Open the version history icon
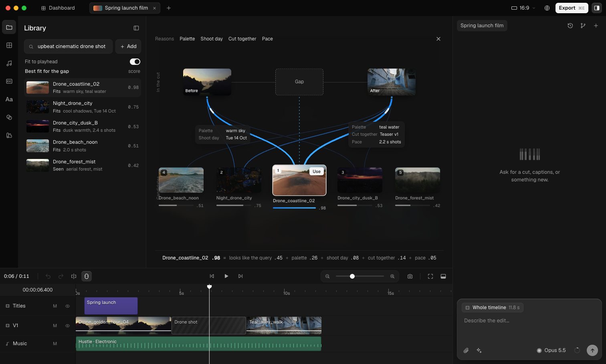This screenshot has height=364, width=606. (570, 26)
